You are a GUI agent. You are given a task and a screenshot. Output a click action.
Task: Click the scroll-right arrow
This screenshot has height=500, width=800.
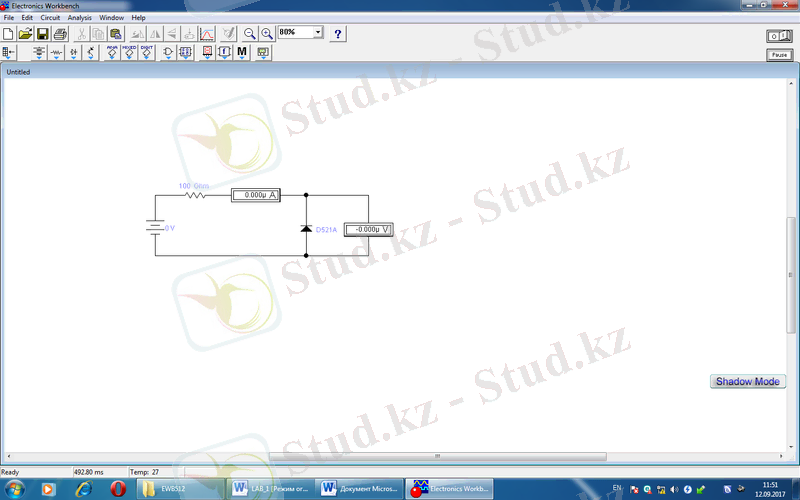click(781, 456)
